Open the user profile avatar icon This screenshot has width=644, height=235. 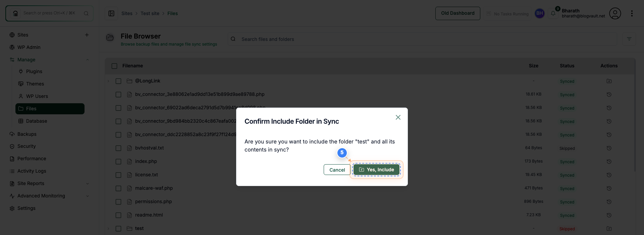point(615,13)
